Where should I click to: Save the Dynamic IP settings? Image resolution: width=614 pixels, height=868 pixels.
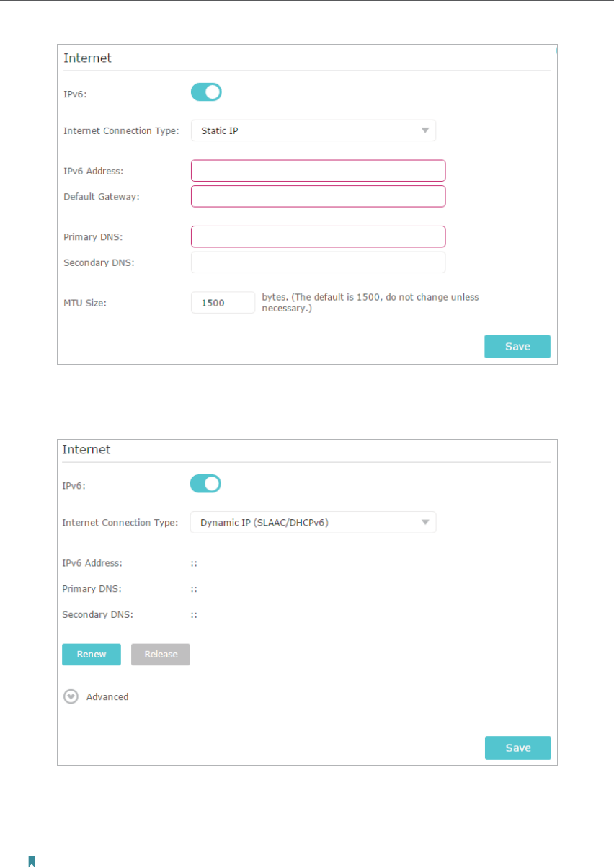[x=518, y=748]
